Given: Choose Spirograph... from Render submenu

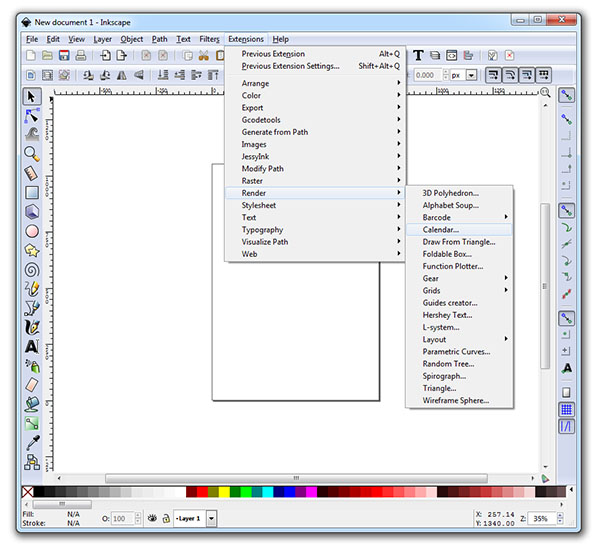Looking at the screenshot, I should click(460, 376).
